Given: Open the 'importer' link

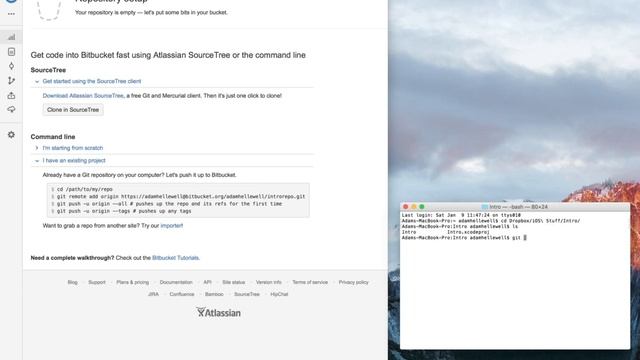Looking at the screenshot, I should (x=172, y=226).
